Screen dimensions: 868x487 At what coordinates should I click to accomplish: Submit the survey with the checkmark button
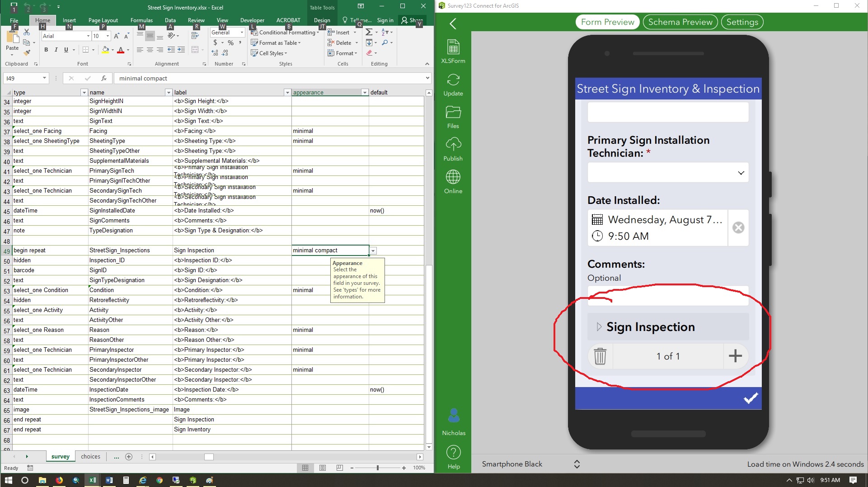coord(751,398)
